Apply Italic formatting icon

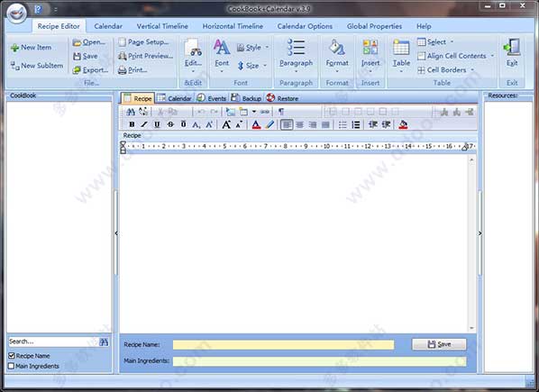[144, 124]
